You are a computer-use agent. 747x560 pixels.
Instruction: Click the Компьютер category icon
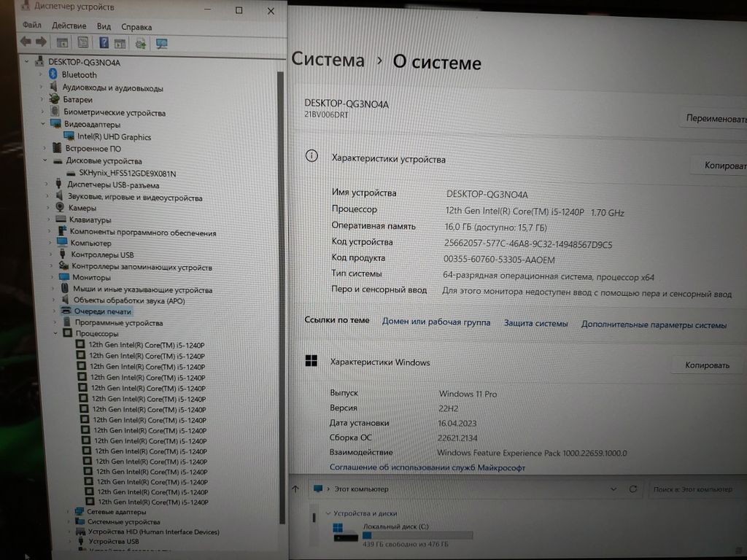coord(63,242)
